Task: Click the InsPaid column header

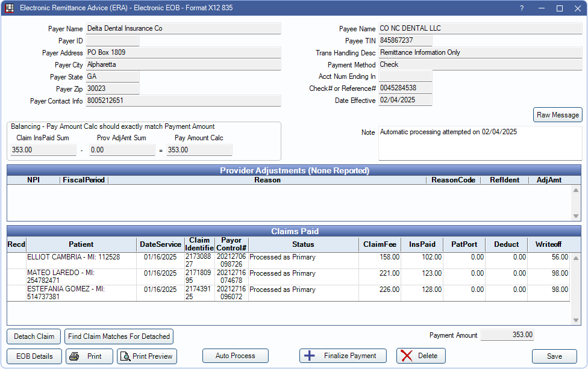Action: click(422, 244)
